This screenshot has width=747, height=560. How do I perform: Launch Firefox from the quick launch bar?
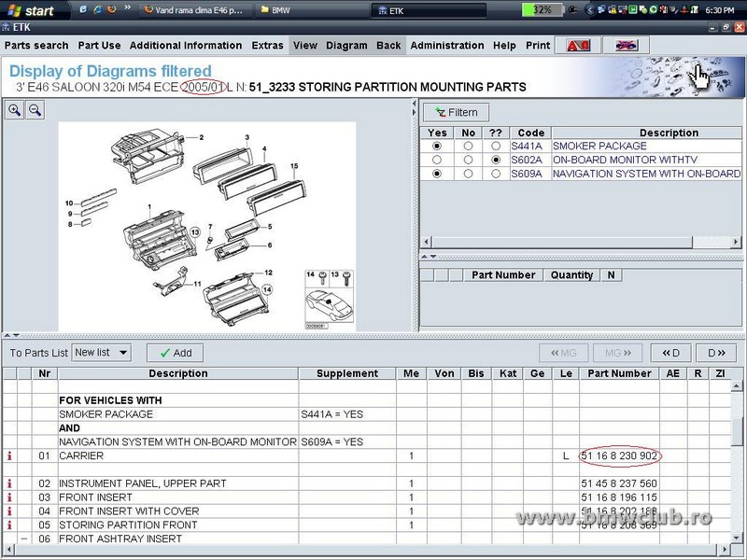112,9
